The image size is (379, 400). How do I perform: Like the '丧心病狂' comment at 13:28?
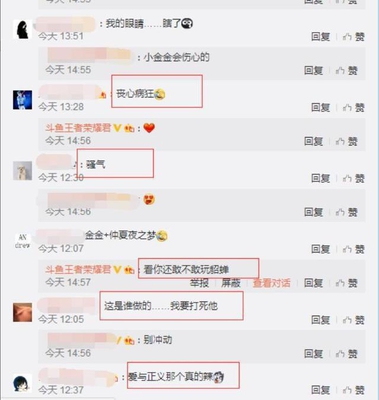tap(353, 107)
